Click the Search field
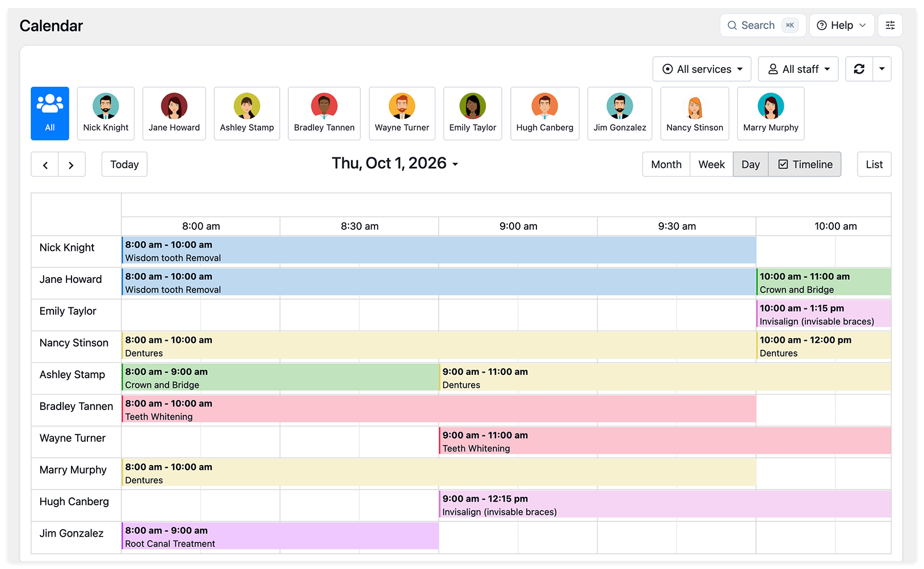The width and height of the screenshot is (924, 569). [x=763, y=25]
